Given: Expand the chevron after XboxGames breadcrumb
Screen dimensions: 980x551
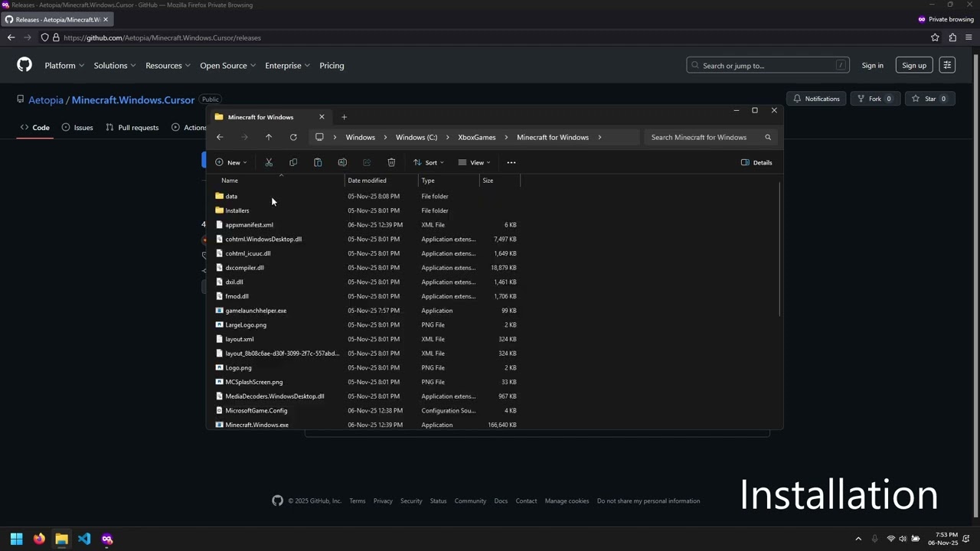Looking at the screenshot, I should [507, 137].
